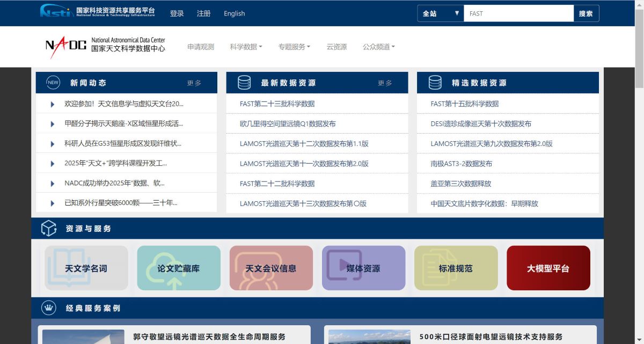Open the FAST第二十三批科学数据 link
The width and height of the screenshot is (644, 344).
(277, 104)
